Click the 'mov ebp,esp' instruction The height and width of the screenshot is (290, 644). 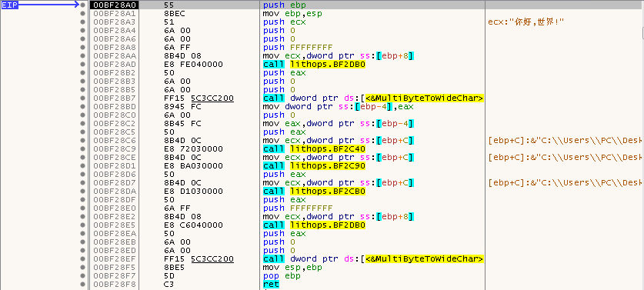(x=292, y=14)
